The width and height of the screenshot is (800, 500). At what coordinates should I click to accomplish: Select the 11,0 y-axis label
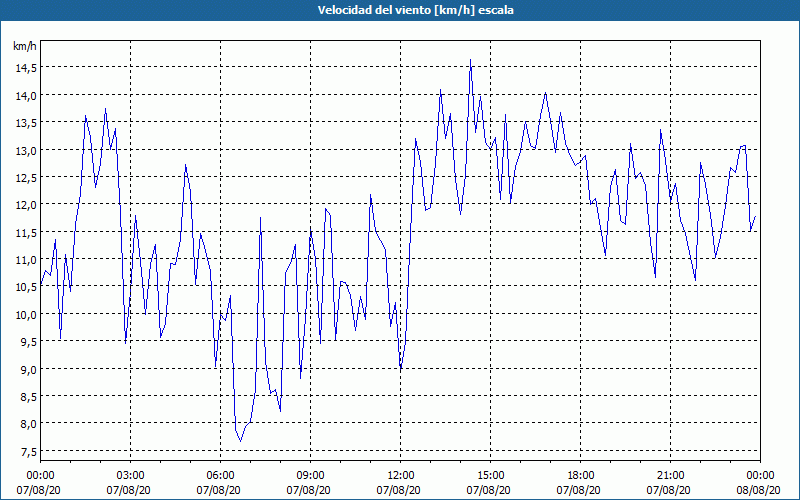(x=25, y=259)
